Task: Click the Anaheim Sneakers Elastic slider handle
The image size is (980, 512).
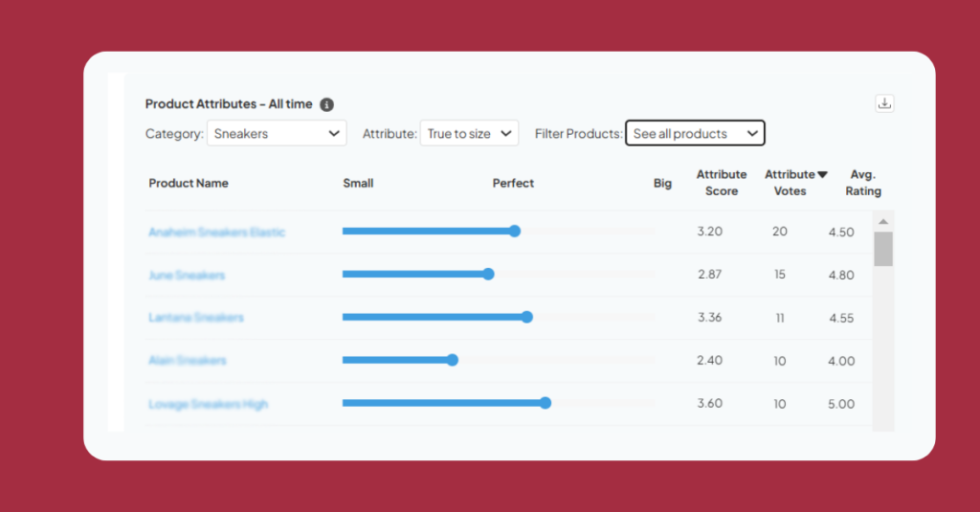Action: click(x=515, y=231)
